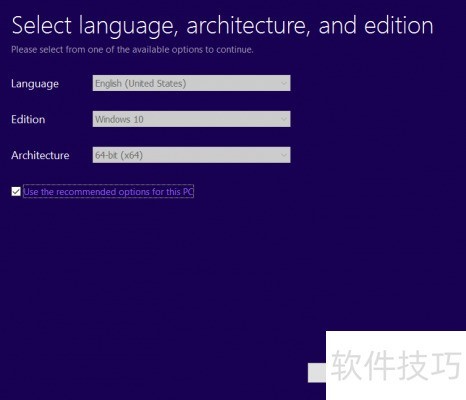Click the Architecture dropdown chevron arrow
Image resolution: width=466 pixels, height=400 pixels.
coord(284,155)
